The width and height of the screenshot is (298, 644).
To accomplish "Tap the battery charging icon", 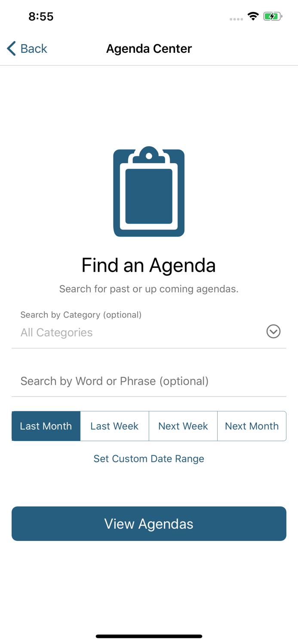I will (272, 16).
